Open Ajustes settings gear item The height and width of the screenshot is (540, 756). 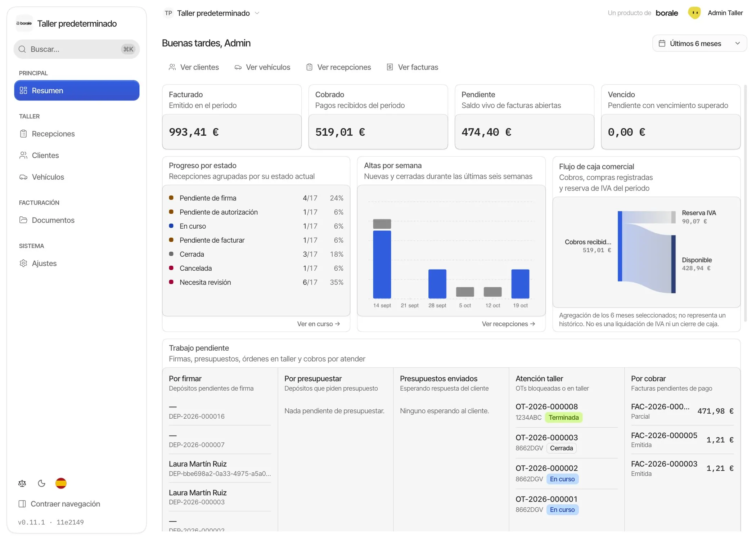(x=77, y=263)
